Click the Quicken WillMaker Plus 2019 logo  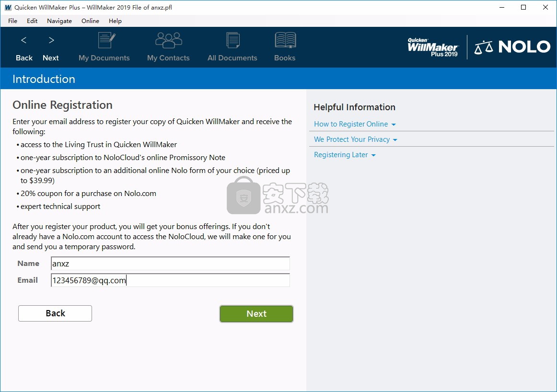pos(433,47)
